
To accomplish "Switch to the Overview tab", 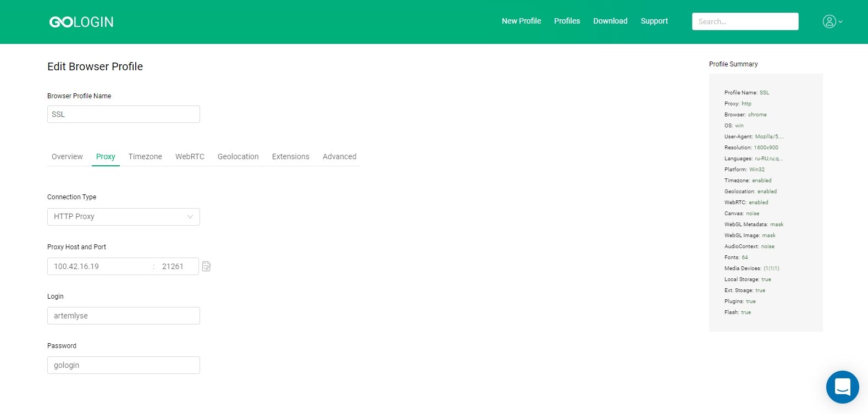I will 67,156.
